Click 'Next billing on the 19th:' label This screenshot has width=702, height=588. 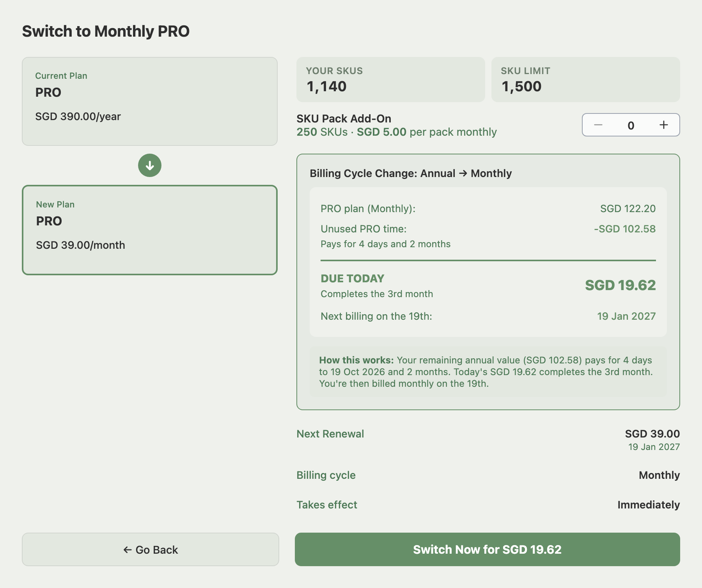tap(376, 316)
